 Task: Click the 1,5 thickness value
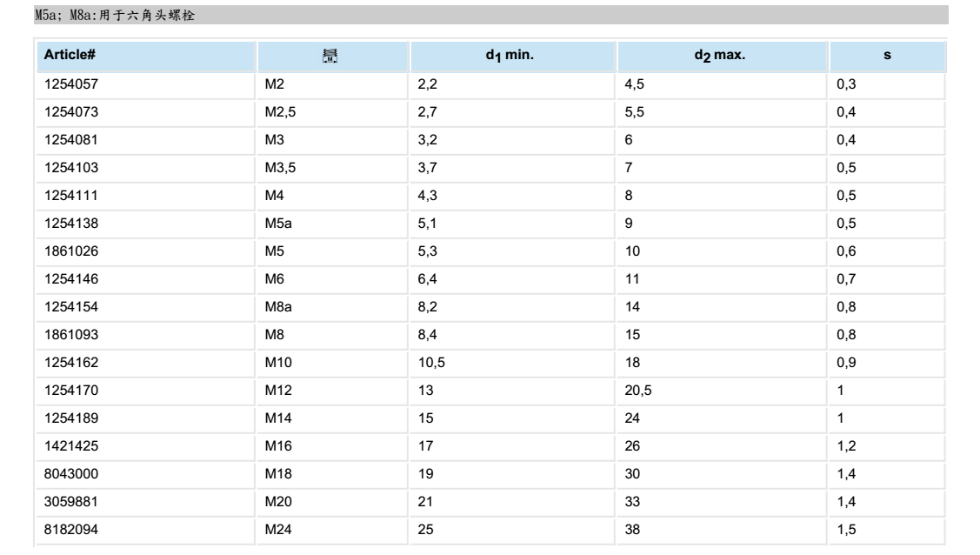[845, 530]
